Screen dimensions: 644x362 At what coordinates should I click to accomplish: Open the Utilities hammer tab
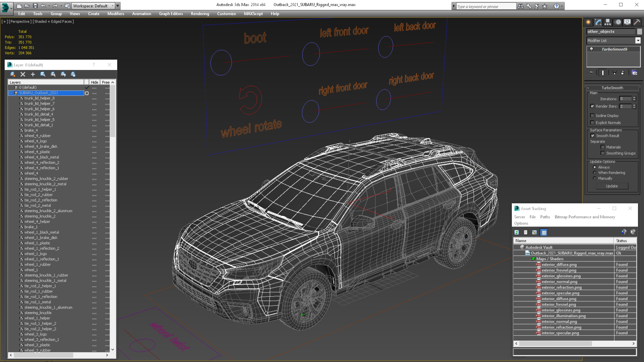637,22
